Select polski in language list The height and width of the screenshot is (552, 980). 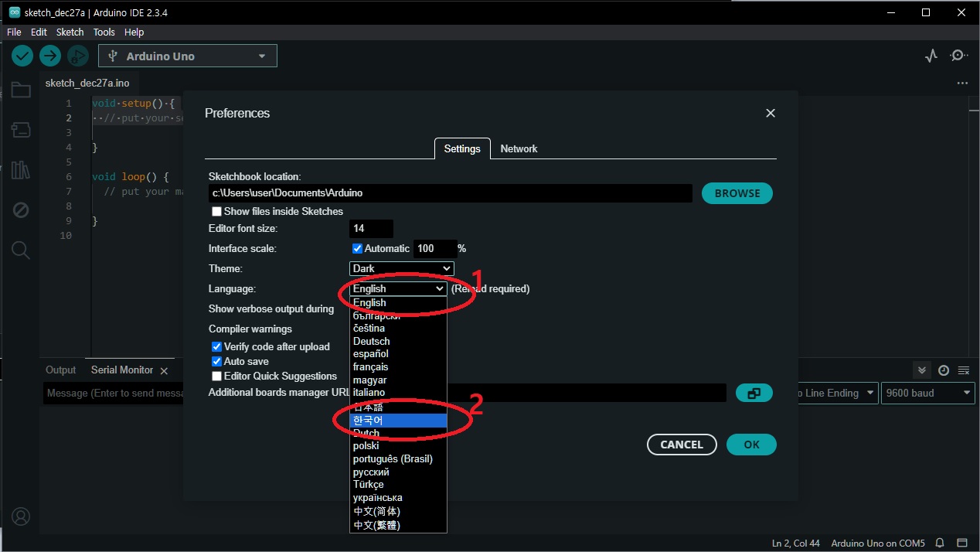coord(398,446)
